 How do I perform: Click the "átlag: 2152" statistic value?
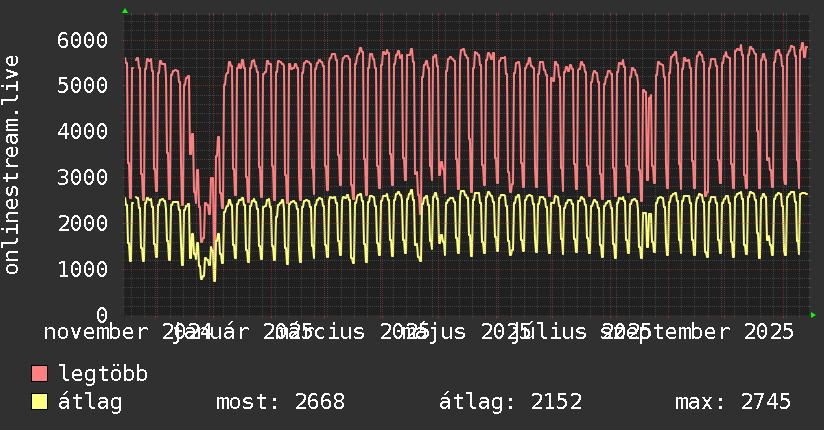pyautogui.click(x=511, y=402)
